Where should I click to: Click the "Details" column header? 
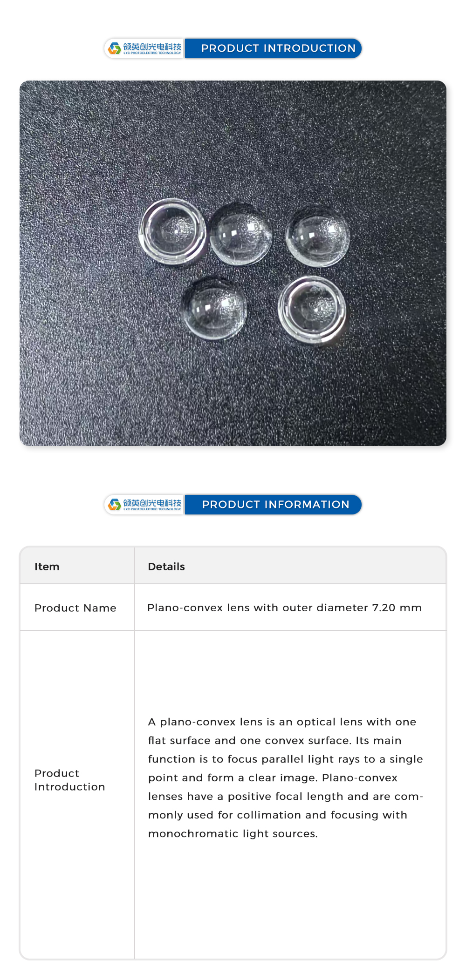(166, 567)
